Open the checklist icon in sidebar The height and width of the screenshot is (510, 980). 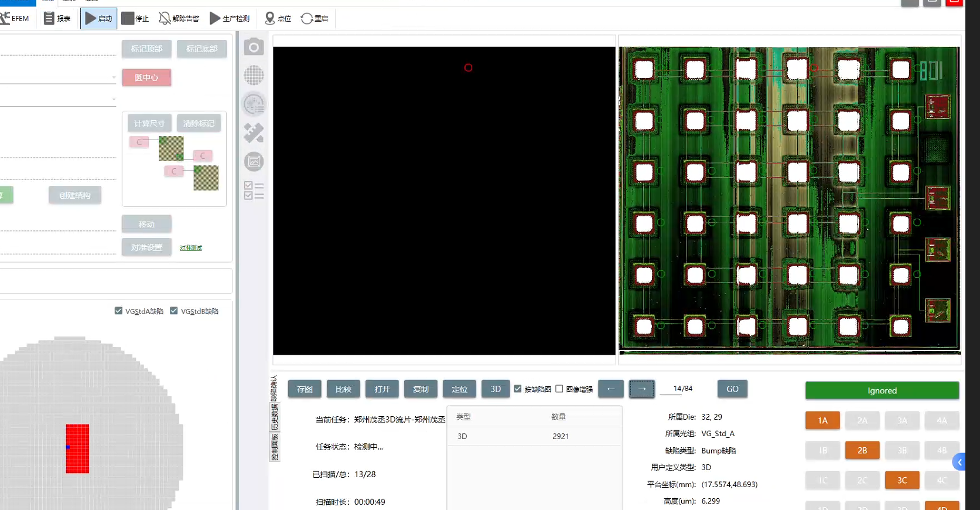pyautogui.click(x=254, y=191)
